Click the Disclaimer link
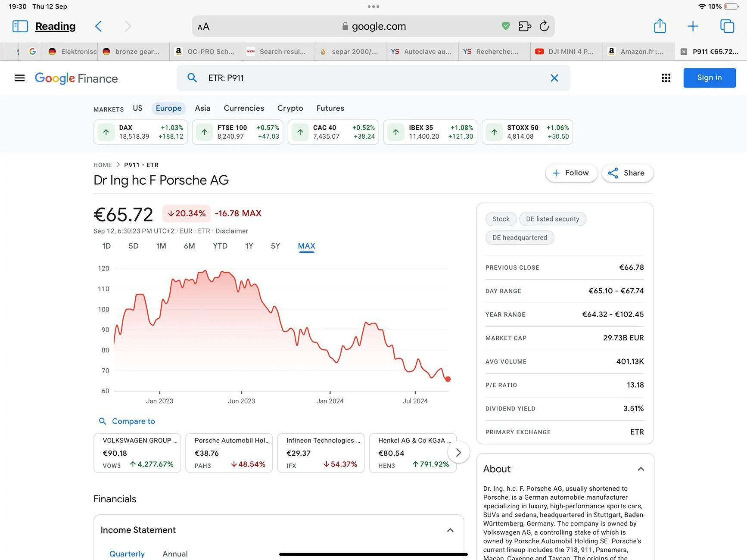This screenshot has width=747, height=560. 232,231
